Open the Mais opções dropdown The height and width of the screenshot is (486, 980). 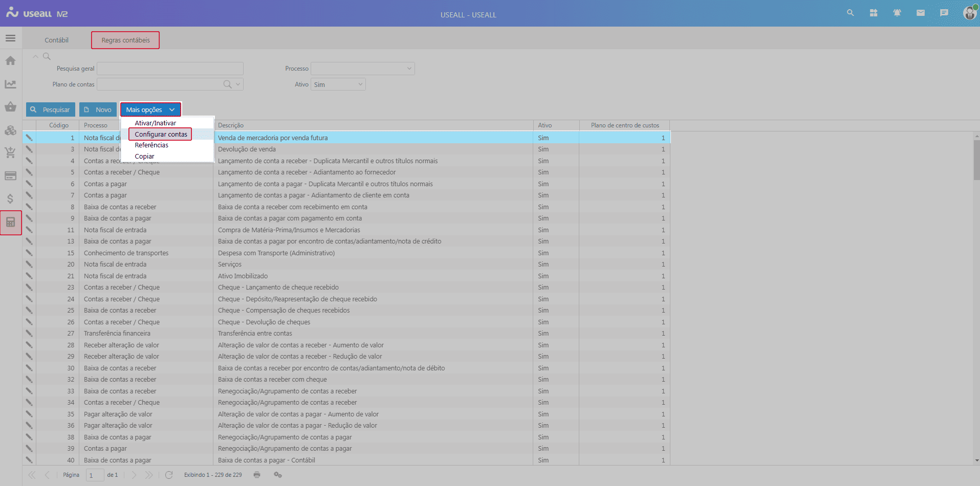(150, 109)
